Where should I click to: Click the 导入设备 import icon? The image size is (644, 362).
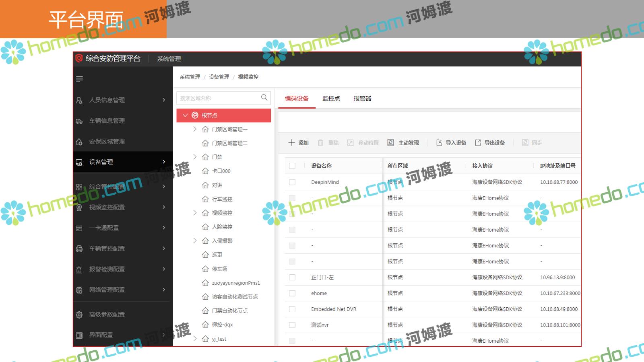[439, 142]
